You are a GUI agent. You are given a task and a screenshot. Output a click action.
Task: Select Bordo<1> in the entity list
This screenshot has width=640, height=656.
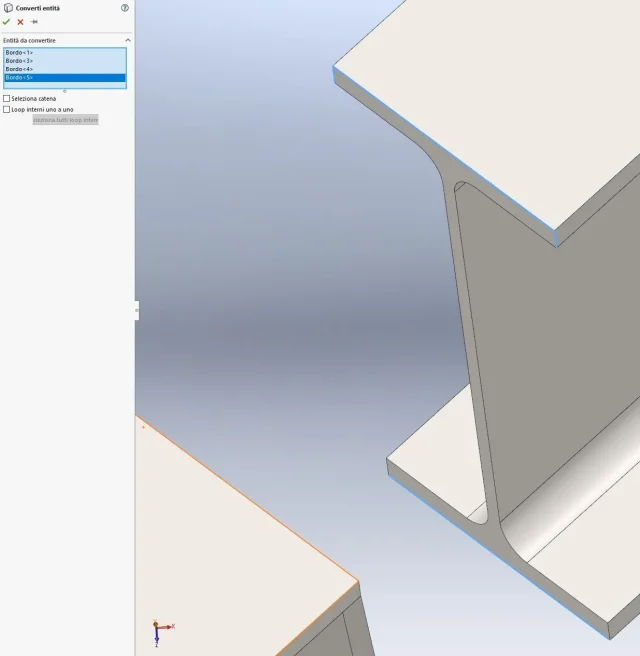(65, 53)
